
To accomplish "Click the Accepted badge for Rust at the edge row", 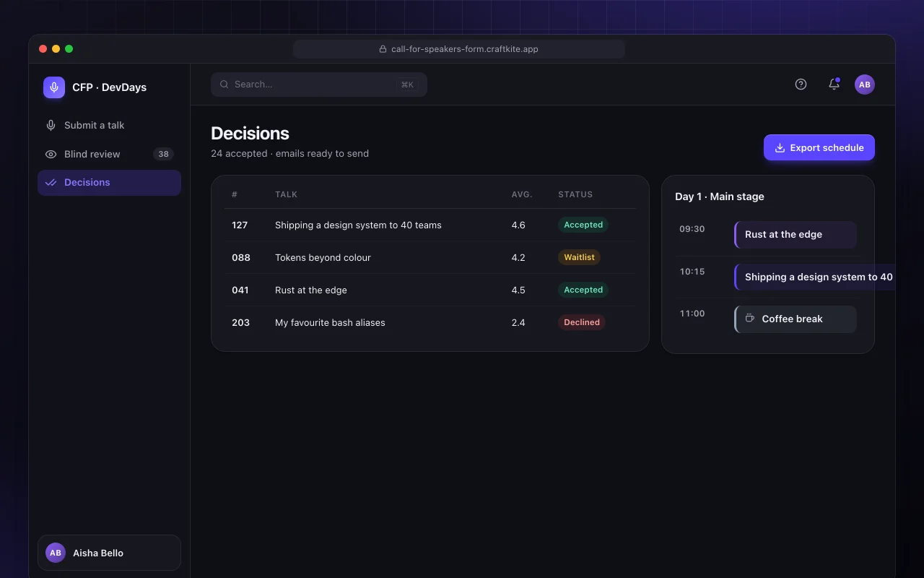I will click(x=583, y=290).
